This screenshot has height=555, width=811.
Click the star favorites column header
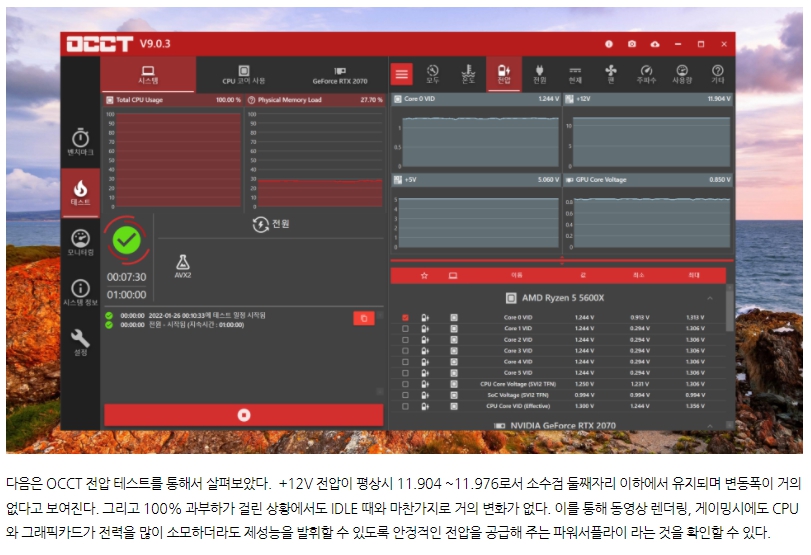(x=424, y=276)
